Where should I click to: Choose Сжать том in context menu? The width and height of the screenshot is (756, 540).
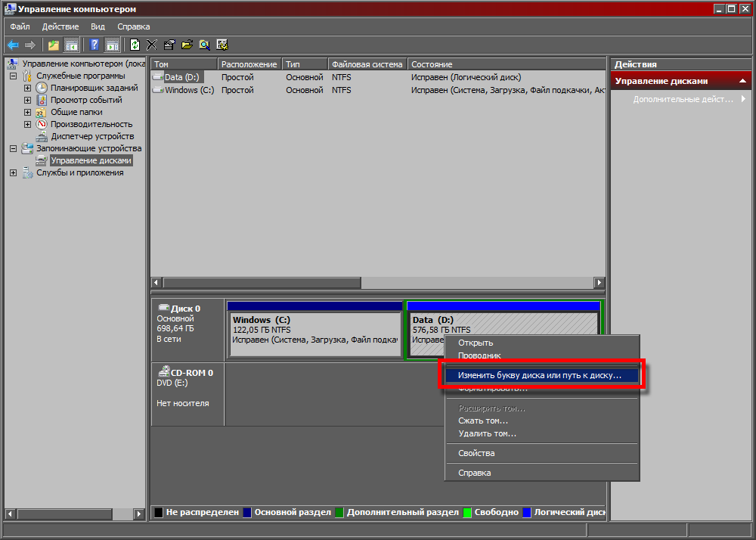coord(482,421)
